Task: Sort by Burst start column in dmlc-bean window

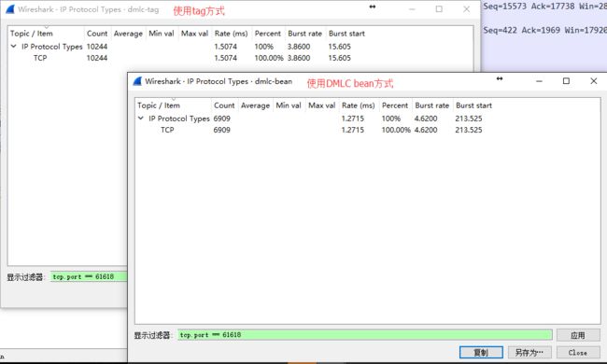Action: [x=473, y=105]
